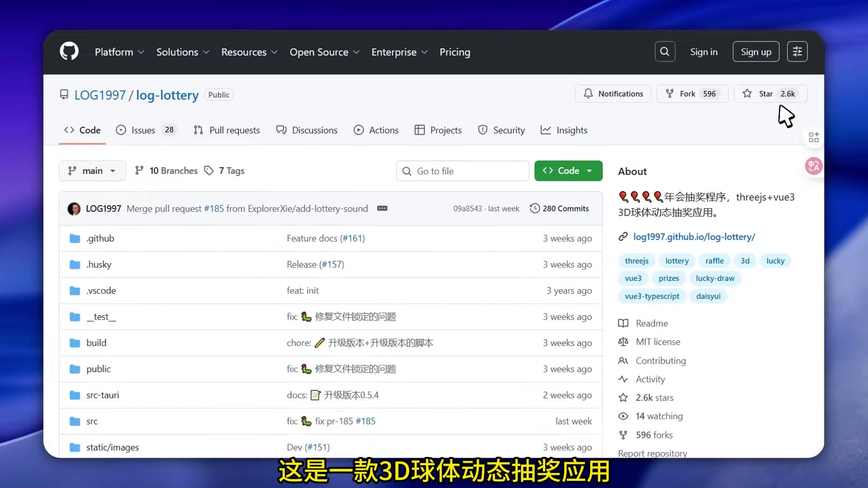Viewport: 868px width, 488px height.
Task: Toggle Star on the repository
Action: 765,94
